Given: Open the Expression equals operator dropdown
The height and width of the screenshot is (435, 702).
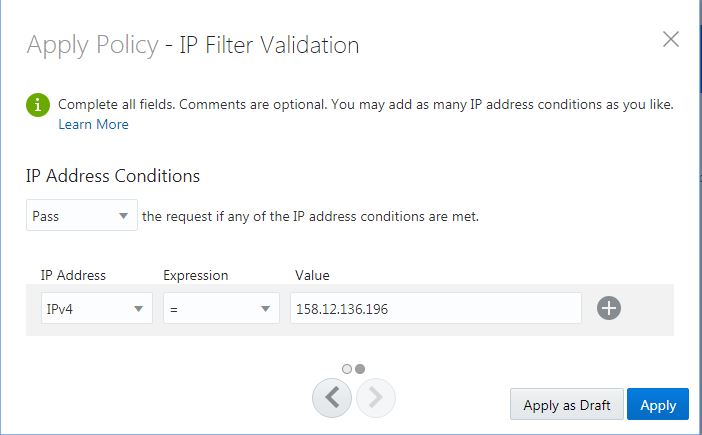Looking at the screenshot, I should click(221, 308).
